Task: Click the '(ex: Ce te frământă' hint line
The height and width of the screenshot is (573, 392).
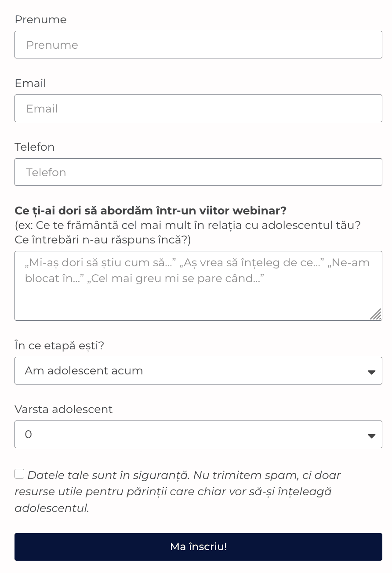Action: (x=188, y=225)
